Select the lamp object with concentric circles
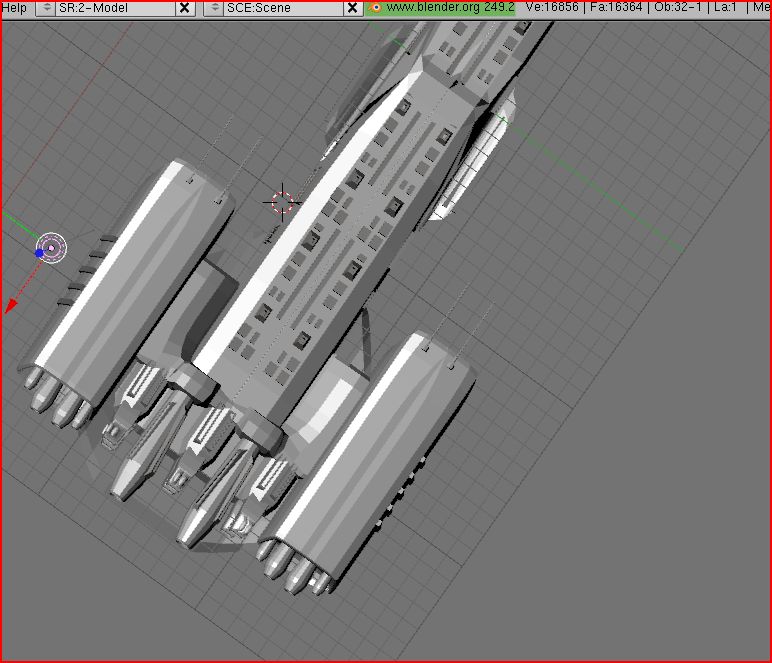This screenshot has height=663, width=772. pyautogui.click(x=52, y=247)
